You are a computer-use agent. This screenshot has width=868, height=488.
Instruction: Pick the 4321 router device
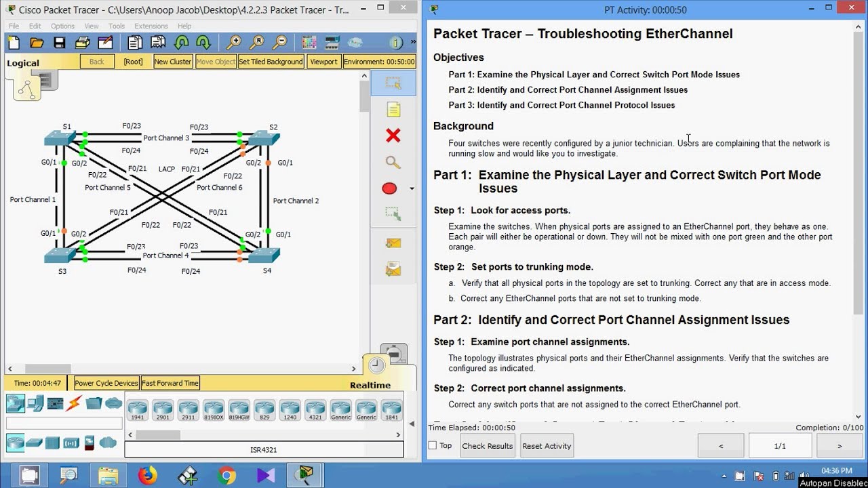point(315,410)
